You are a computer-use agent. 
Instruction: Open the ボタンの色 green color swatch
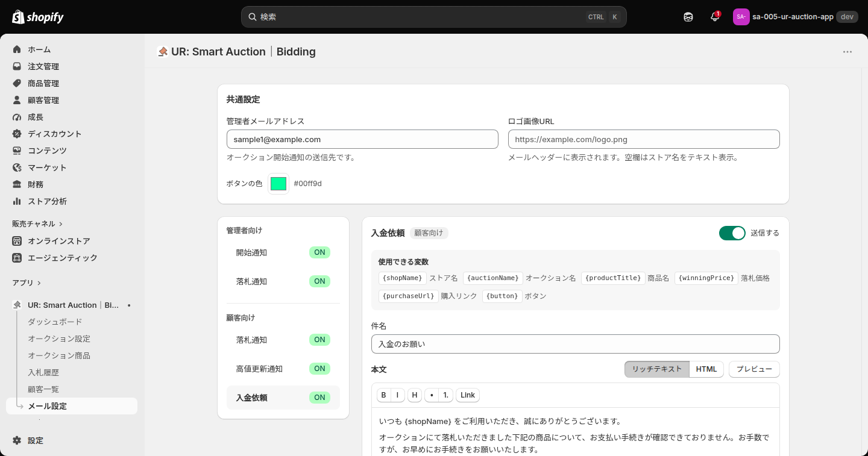click(278, 184)
